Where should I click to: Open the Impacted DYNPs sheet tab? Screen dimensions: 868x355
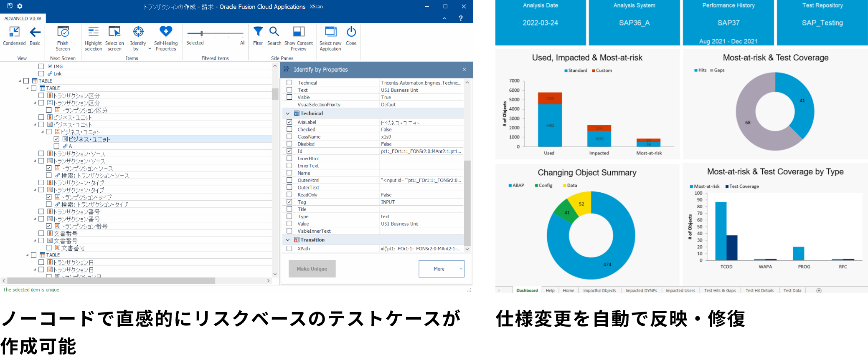(x=641, y=290)
